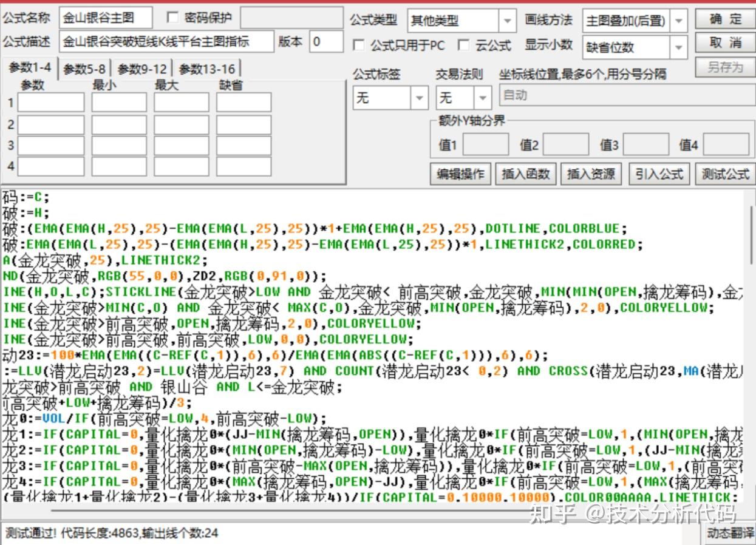This screenshot has height=545, width=756.
Task: Expand the 交易法则 dropdown
Action: click(x=483, y=98)
